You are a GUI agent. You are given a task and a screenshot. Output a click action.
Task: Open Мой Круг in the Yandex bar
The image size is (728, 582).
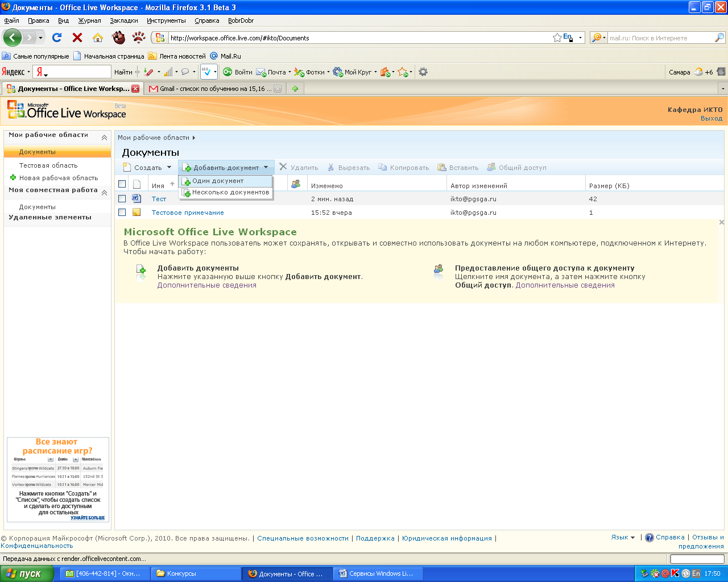tap(354, 72)
